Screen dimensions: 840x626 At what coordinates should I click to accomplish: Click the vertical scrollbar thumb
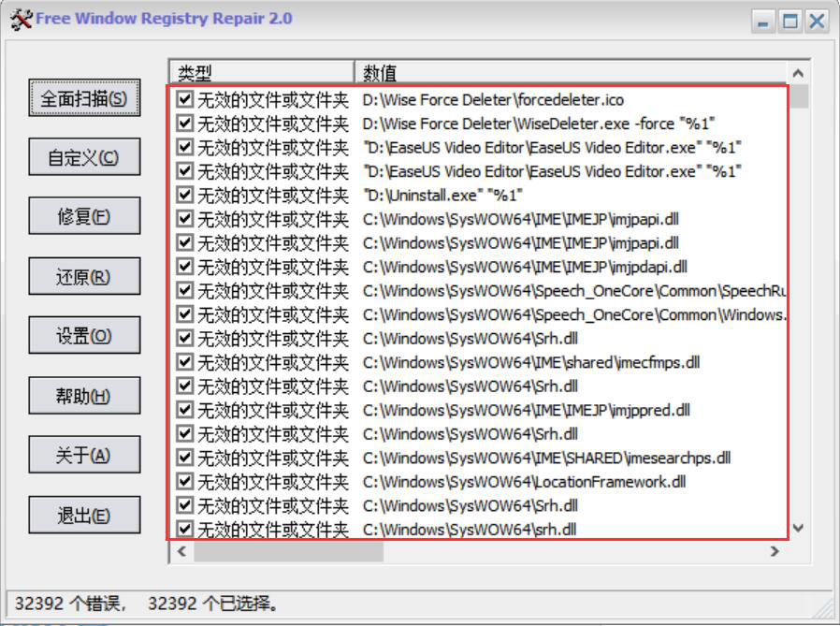point(798,96)
